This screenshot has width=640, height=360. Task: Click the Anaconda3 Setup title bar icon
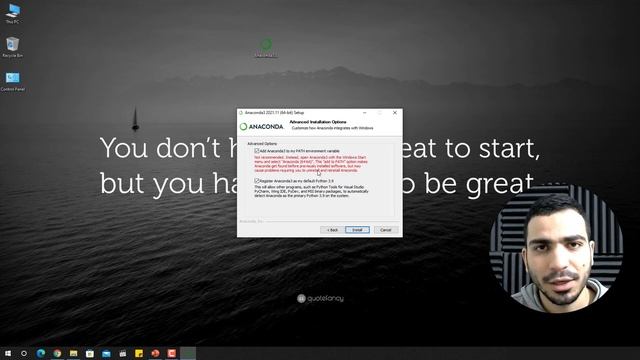tap(241, 113)
